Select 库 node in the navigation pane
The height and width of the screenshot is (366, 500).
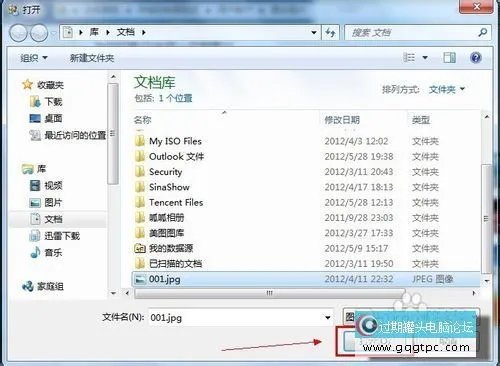point(41,169)
